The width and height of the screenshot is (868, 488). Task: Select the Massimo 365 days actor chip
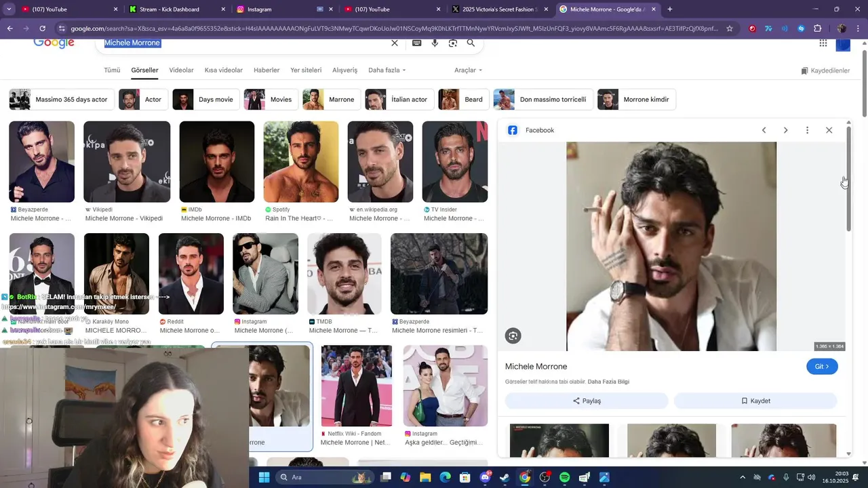click(61, 100)
